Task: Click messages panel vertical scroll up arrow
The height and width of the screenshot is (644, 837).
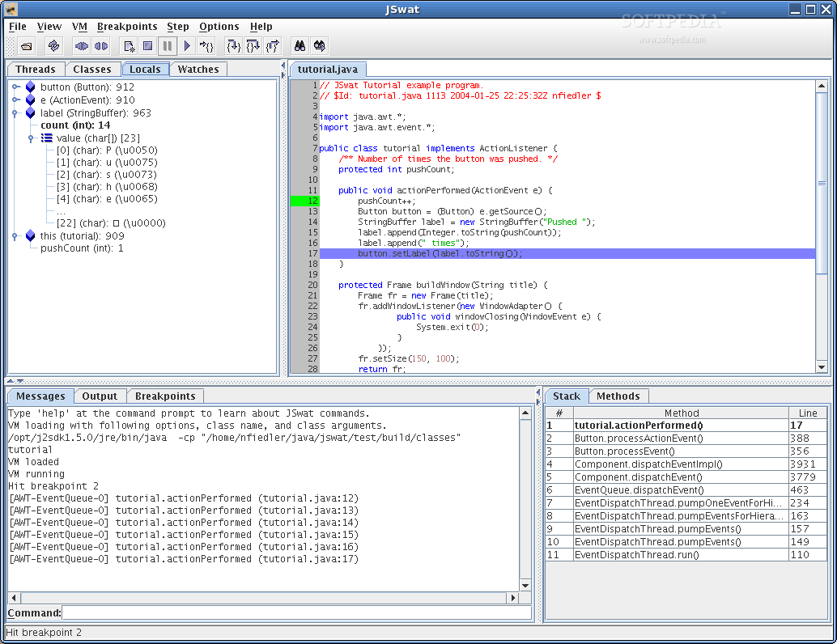Action: pyautogui.click(x=525, y=413)
